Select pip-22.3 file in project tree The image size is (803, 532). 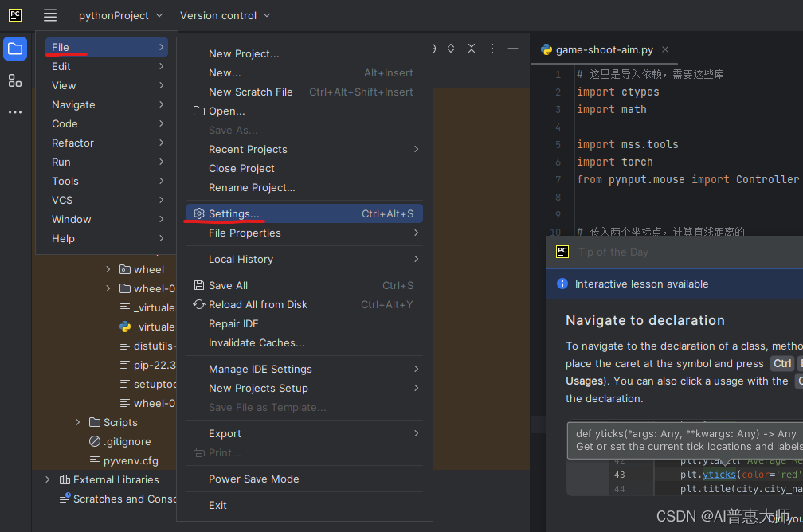155,365
